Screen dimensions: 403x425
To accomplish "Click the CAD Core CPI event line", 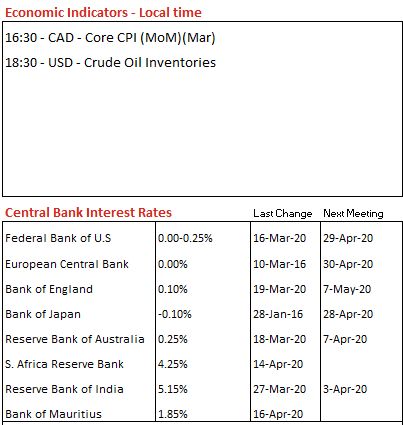I will point(110,38).
